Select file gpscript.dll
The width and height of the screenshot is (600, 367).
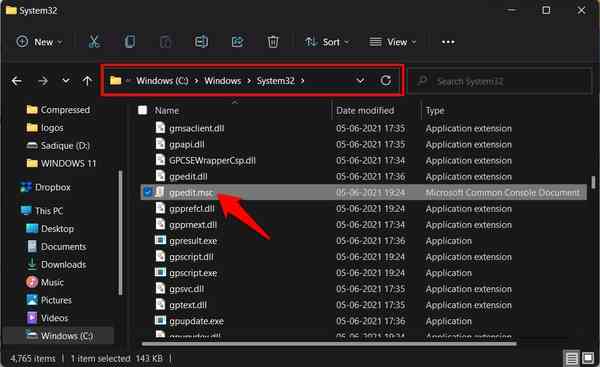(x=191, y=257)
